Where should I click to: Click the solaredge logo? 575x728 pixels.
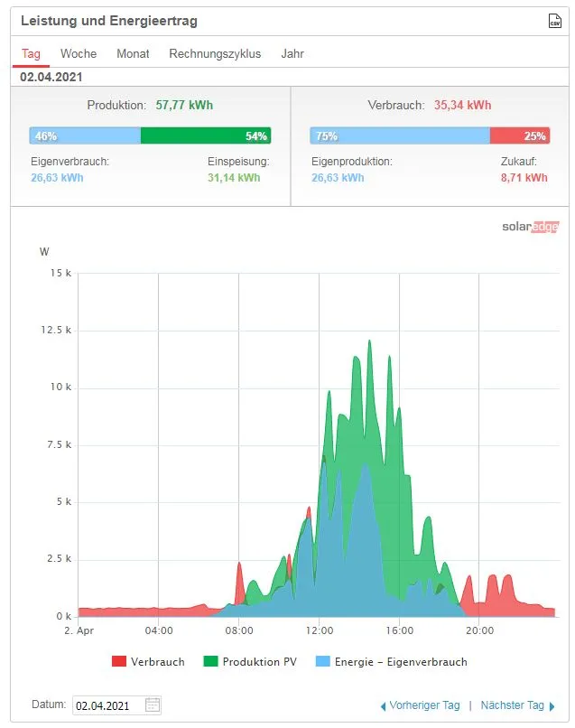(531, 226)
